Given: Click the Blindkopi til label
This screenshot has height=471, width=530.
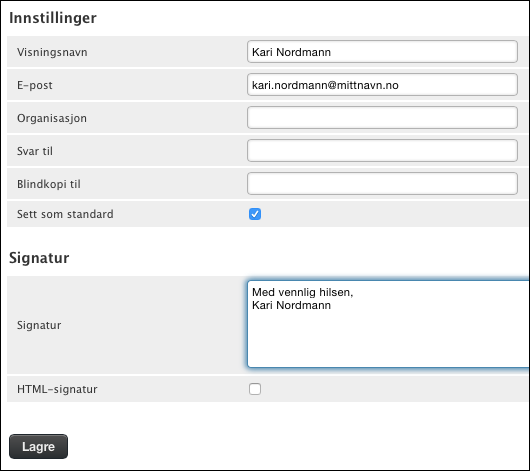Looking at the screenshot, I should [x=49, y=184].
